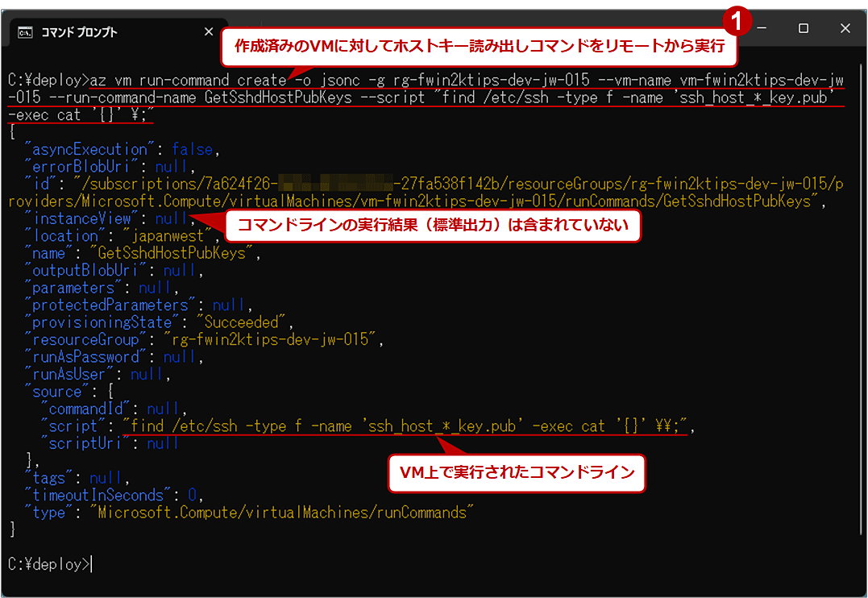This screenshot has width=868, height=598.
Task: Click the 標準出力は含まれていない annotation
Action: click(435, 226)
